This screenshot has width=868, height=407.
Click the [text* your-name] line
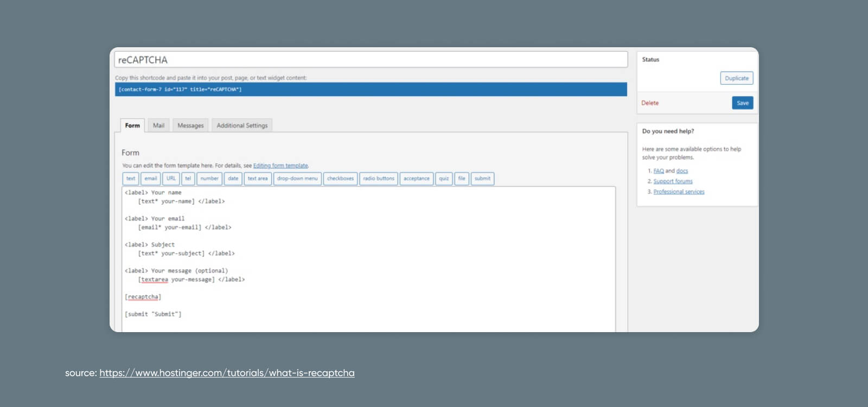181,201
